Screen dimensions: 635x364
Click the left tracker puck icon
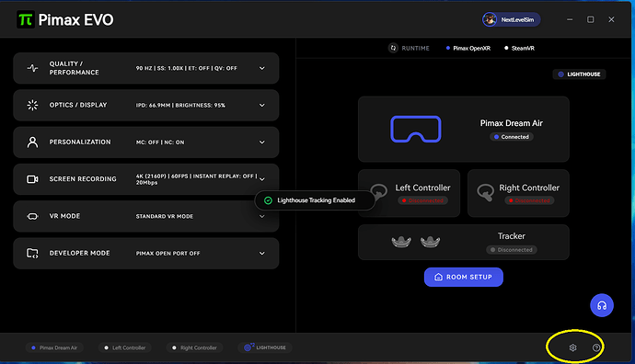tap(401, 242)
